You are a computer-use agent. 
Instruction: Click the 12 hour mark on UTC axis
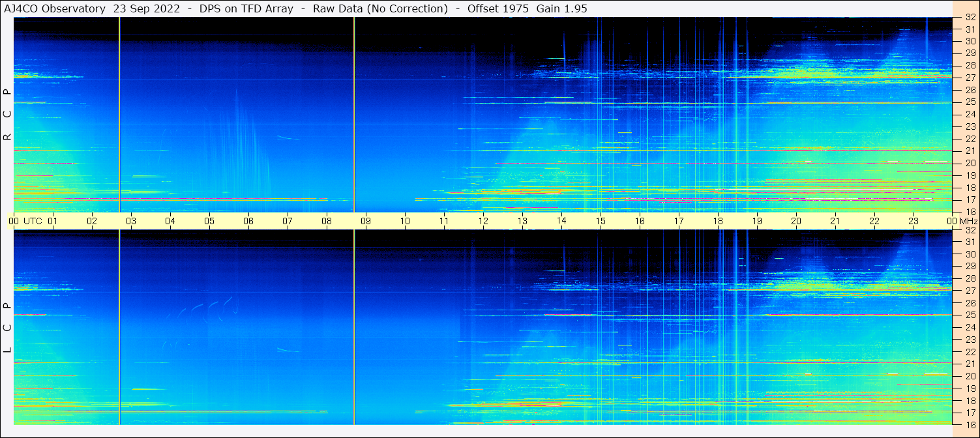[483, 221]
